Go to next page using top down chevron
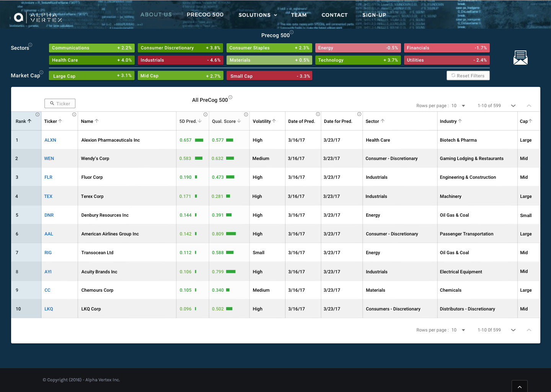 tap(514, 106)
